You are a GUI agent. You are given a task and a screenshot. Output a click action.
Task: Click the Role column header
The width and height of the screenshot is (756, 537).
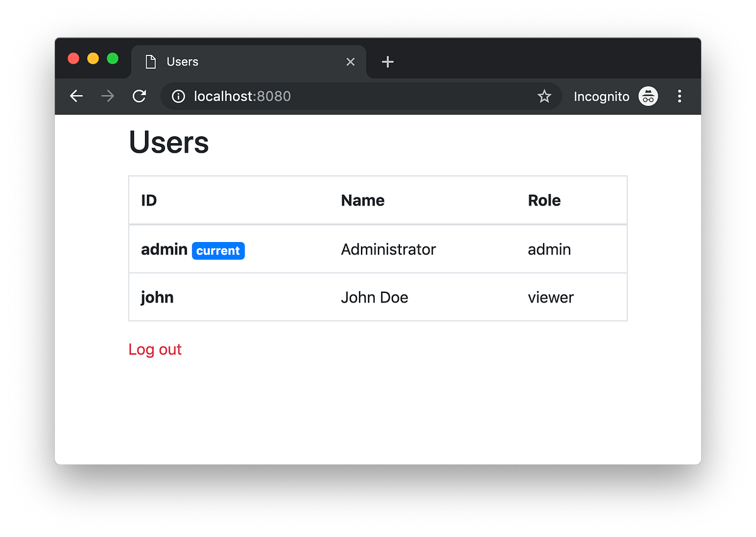coord(544,200)
